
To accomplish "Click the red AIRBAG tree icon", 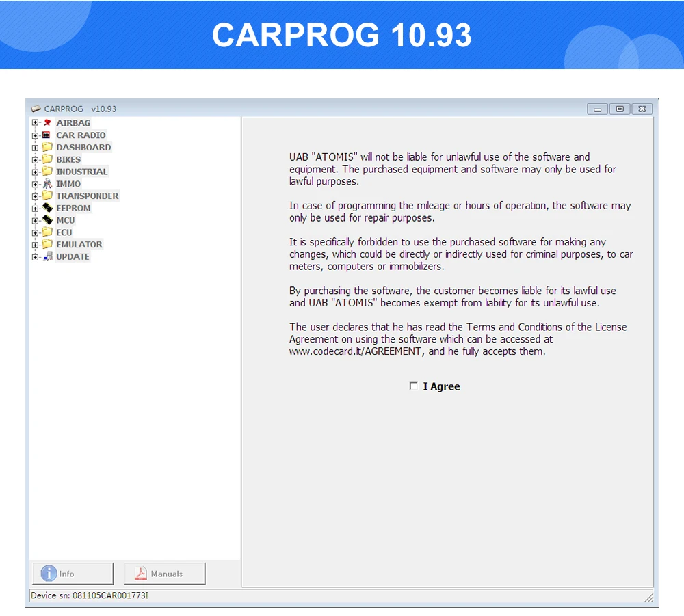I will (x=48, y=123).
